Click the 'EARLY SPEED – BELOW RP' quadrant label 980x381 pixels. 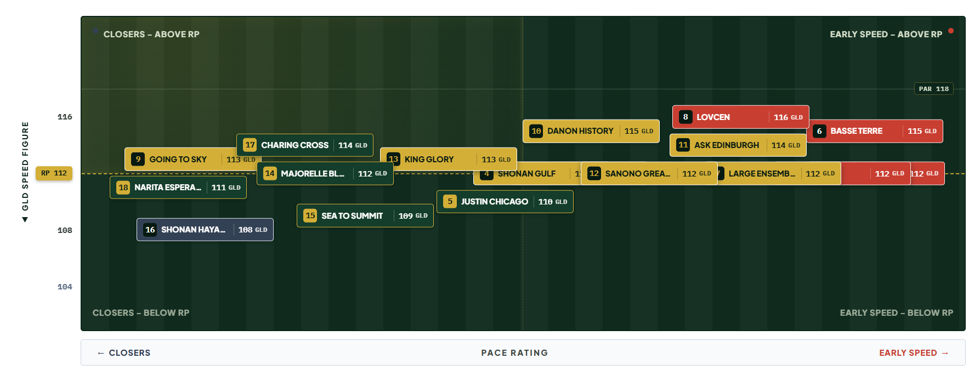pos(897,312)
